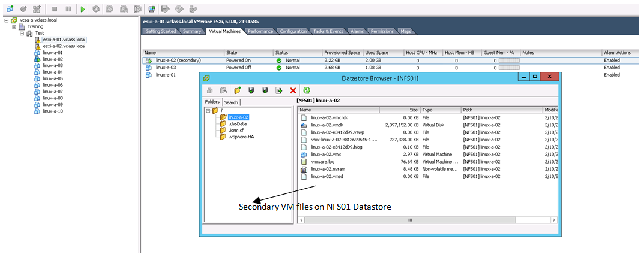This screenshot has width=644, height=254.
Task: Click the green power on play icon
Action: click(83, 8)
